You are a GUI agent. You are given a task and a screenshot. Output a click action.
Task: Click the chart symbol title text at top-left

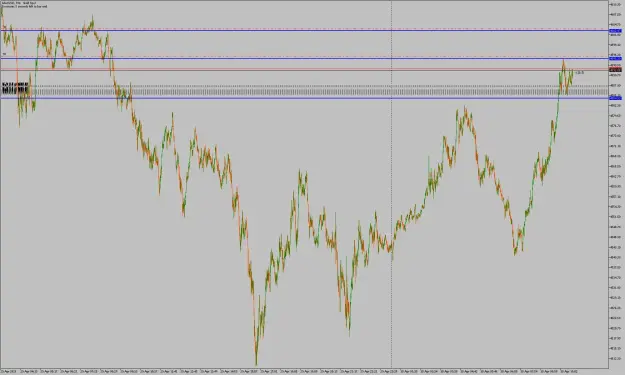[x=19, y=3]
